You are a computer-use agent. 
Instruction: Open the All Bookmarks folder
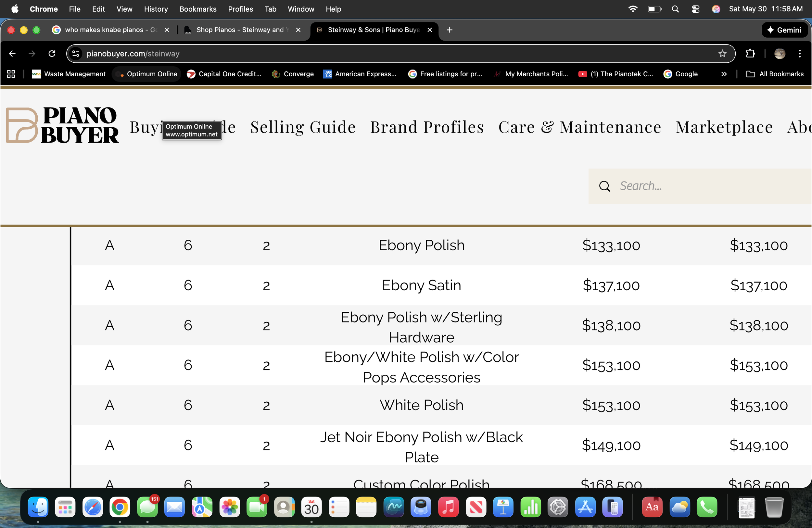click(x=774, y=74)
